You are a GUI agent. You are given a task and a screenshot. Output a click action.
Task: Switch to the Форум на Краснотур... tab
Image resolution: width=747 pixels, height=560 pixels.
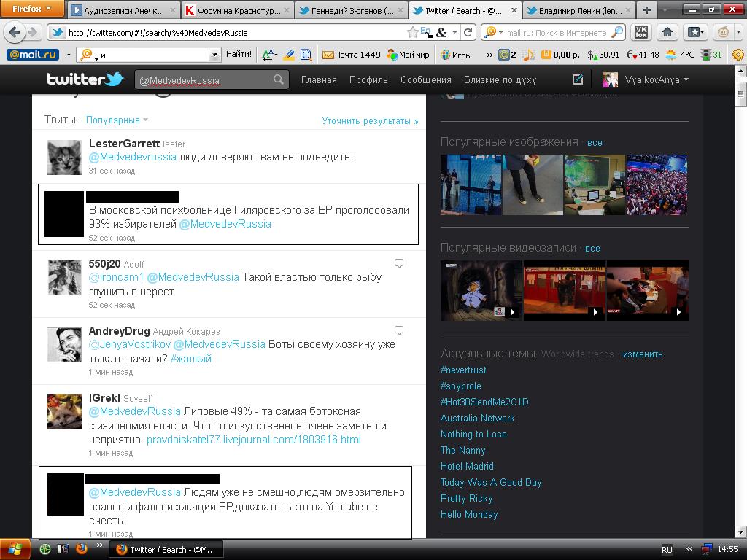tap(238, 10)
